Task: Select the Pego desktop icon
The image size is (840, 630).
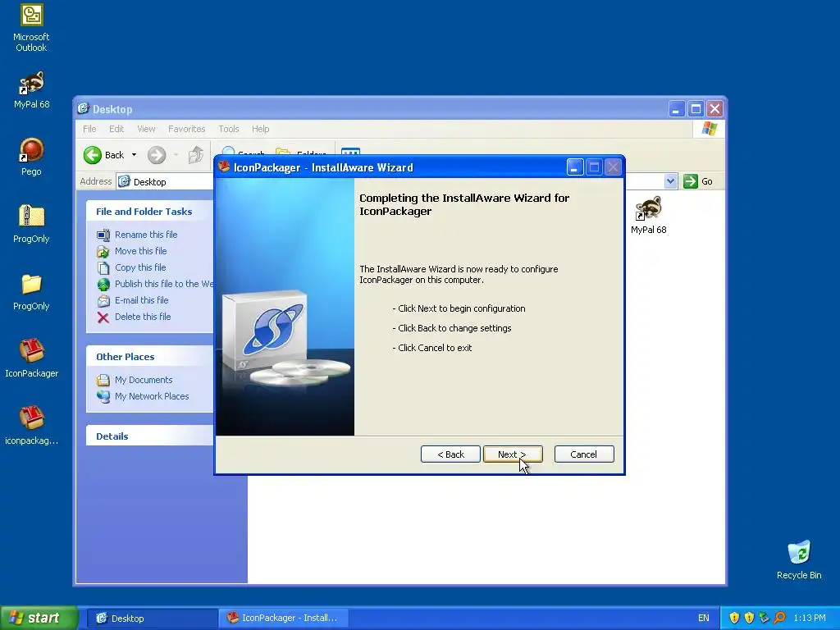Action: coord(31,157)
